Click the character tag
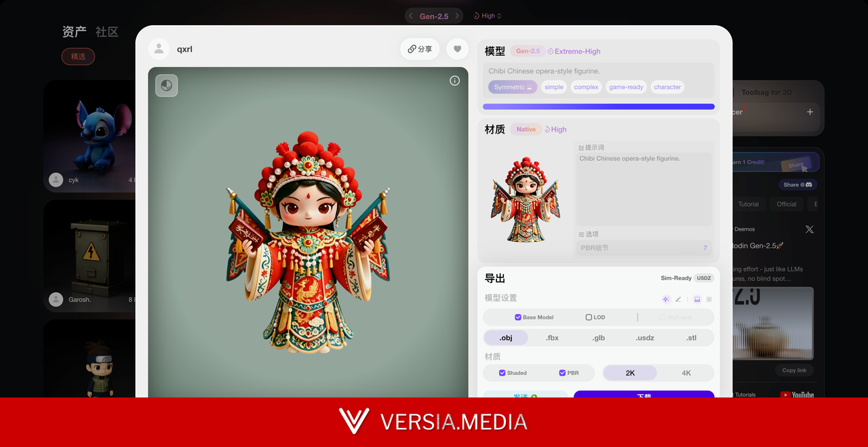868x447 pixels. pyautogui.click(x=667, y=87)
